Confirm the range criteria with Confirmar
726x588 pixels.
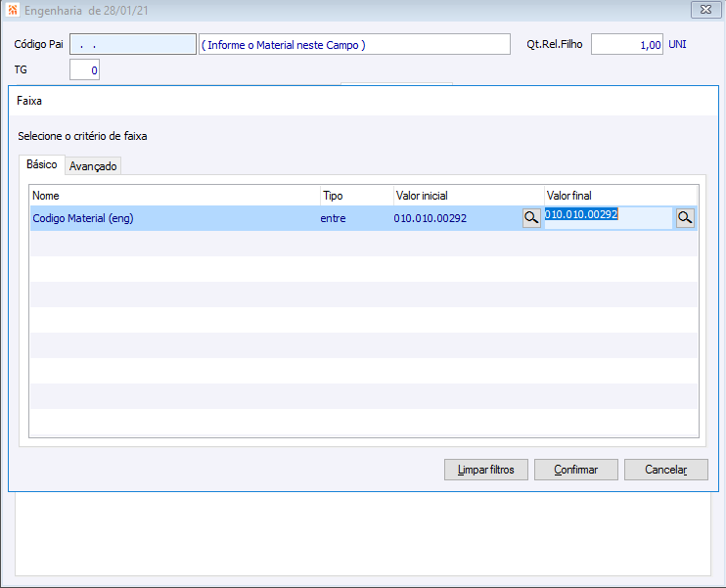pyautogui.click(x=576, y=470)
